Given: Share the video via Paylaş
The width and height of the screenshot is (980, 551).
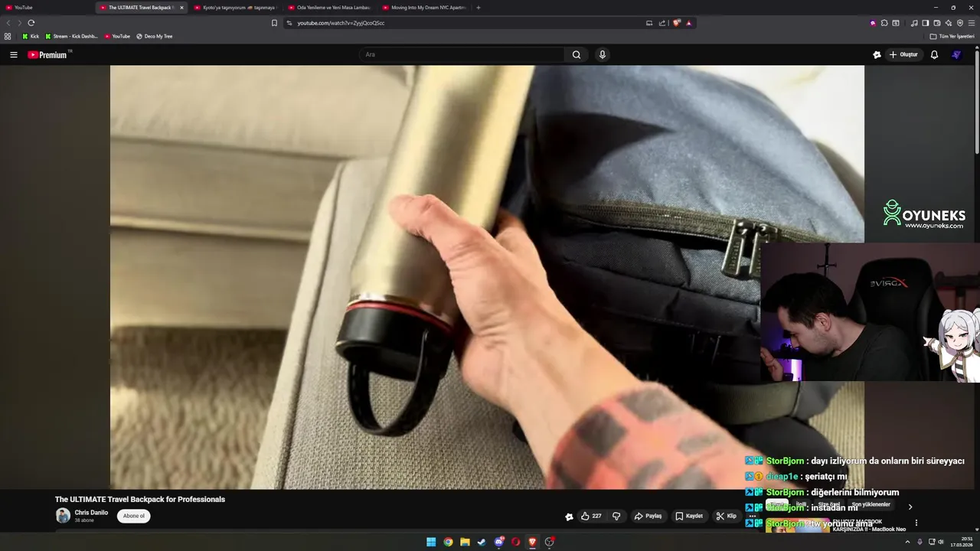Looking at the screenshot, I should pos(648,516).
